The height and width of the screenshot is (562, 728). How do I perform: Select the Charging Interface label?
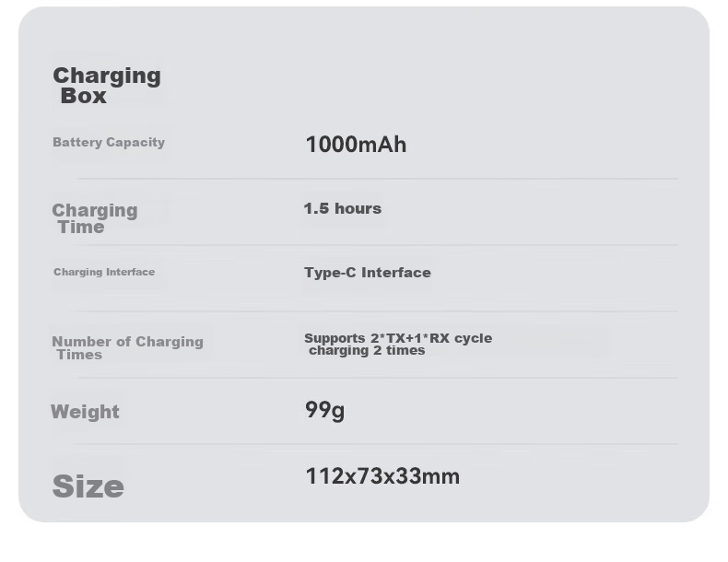[x=104, y=272]
